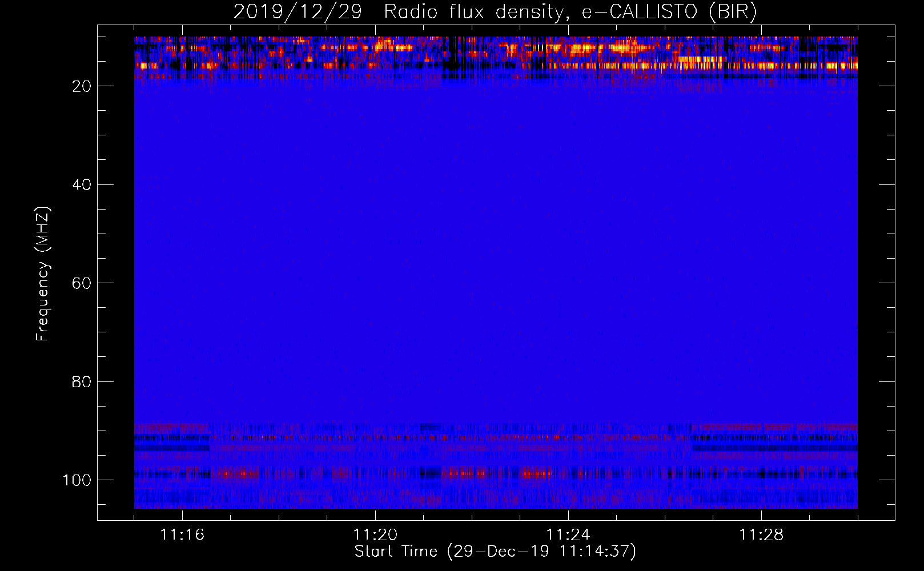Click the 80 MHz frequency tick label

(82, 381)
